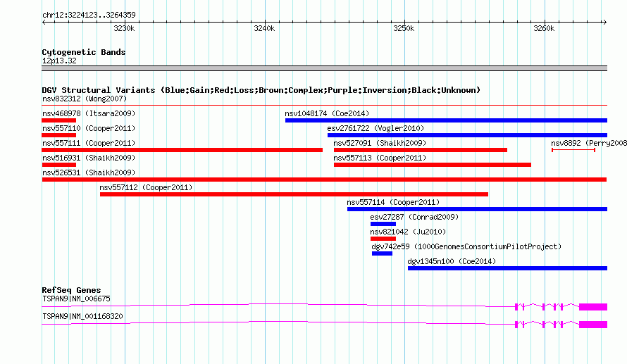Select the esv2761722 blue gain bar

coord(468,135)
